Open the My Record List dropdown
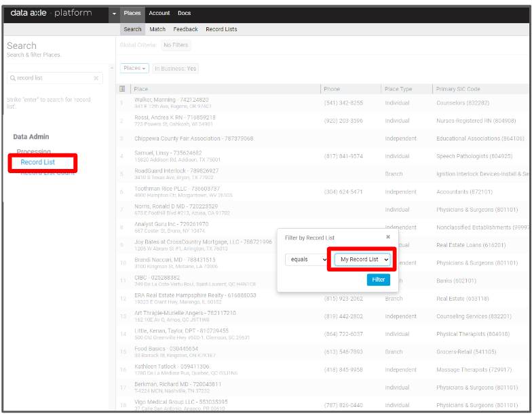This screenshot has height=414, width=532. click(x=364, y=260)
